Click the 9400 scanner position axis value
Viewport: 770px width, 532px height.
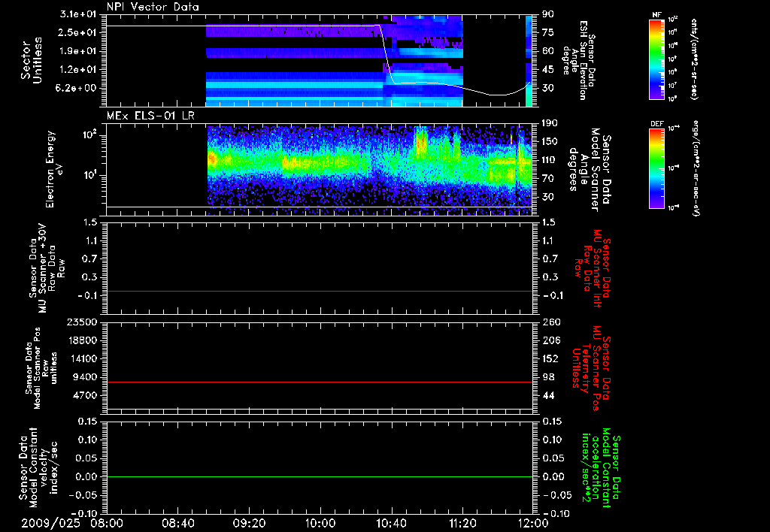[x=86, y=377]
